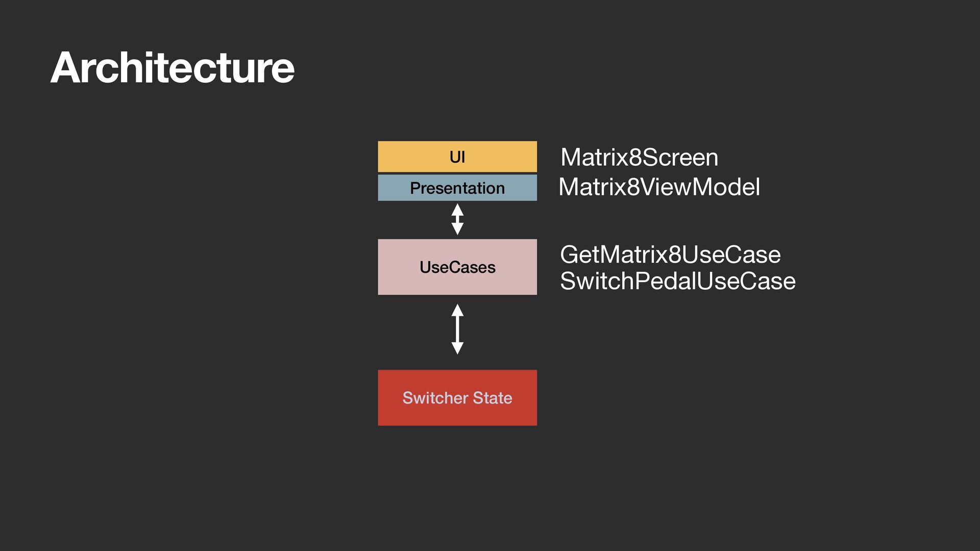
Task: Select the Matrix8ViewModel text
Action: click(659, 187)
